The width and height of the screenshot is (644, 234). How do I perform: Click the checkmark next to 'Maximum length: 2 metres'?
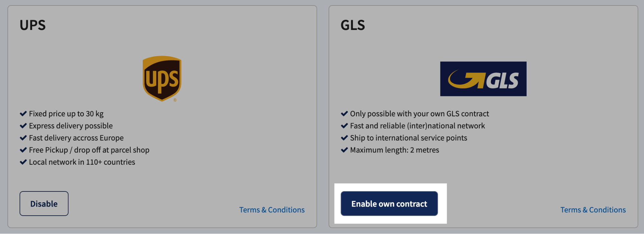(x=344, y=150)
